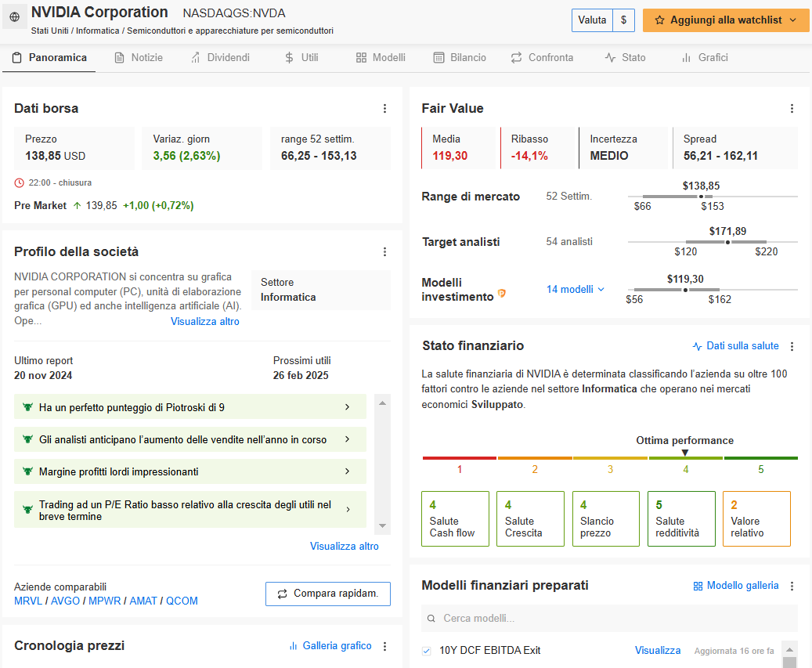Toggle the 10Y DCF EBITDA Exit checkbox
The width and height of the screenshot is (812, 668).
[x=426, y=651]
